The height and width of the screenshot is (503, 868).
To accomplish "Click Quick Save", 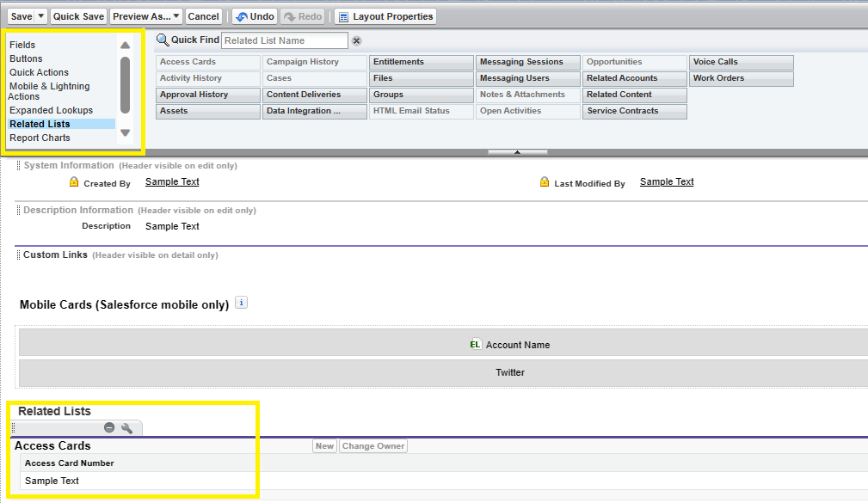I will [78, 16].
